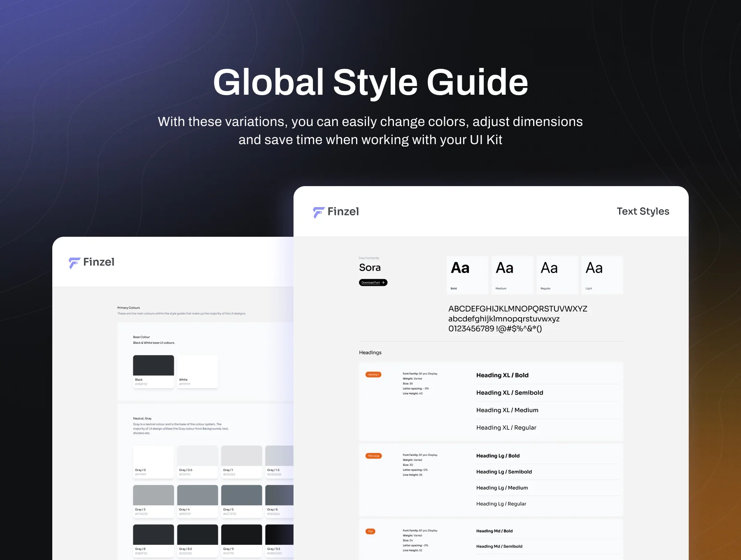The height and width of the screenshot is (560, 741).
Task: Click the Base Colour label
Action: tap(141, 337)
